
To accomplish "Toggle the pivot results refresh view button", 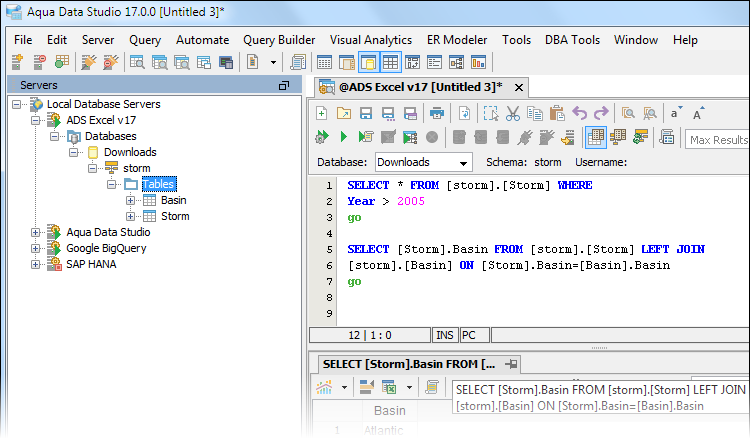I will tap(640, 138).
